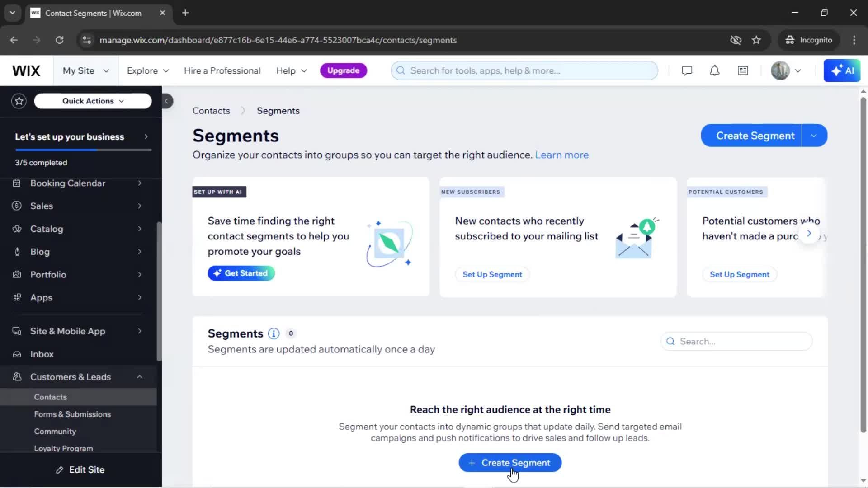Click the favorites star icon in sidebar
Screen dimensions: 868x488
point(19,101)
